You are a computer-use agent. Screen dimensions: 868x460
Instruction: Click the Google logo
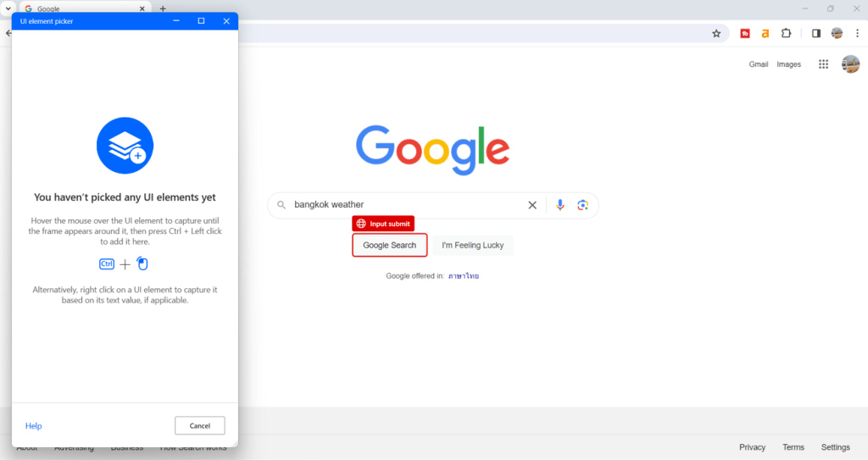[x=432, y=150]
